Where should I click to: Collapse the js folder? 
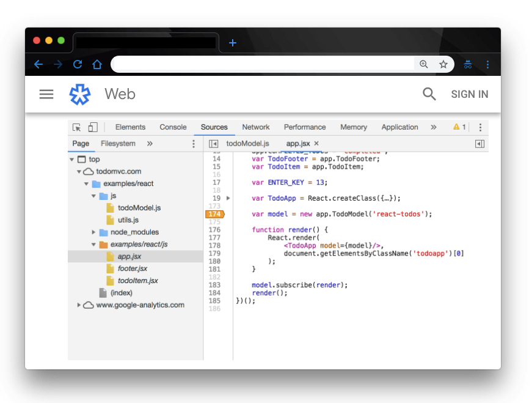pyautogui.click(x=93, y=196)
